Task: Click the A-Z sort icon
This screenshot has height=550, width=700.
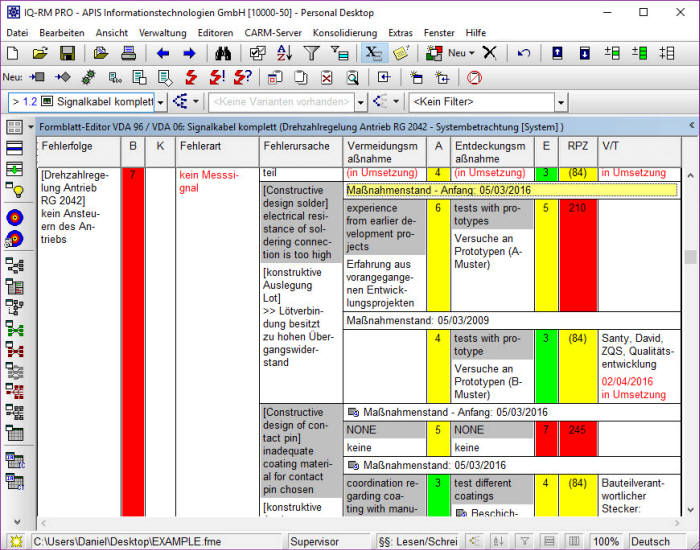Action: (284, 54)
